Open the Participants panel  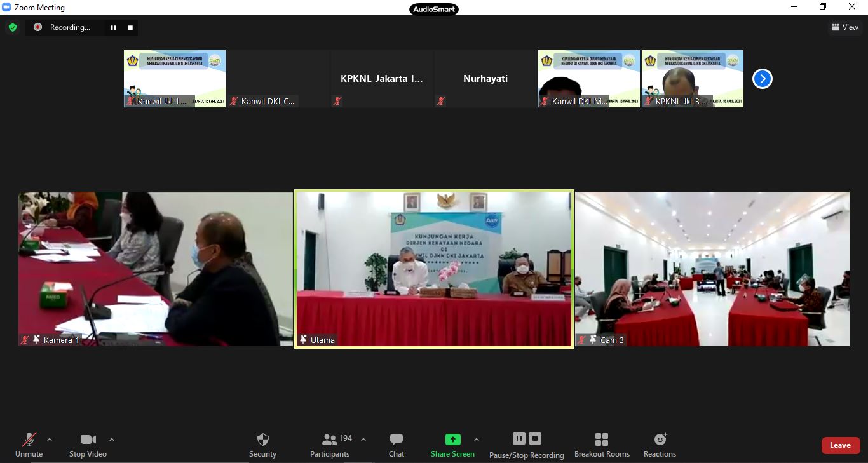[x=330, y=445]
